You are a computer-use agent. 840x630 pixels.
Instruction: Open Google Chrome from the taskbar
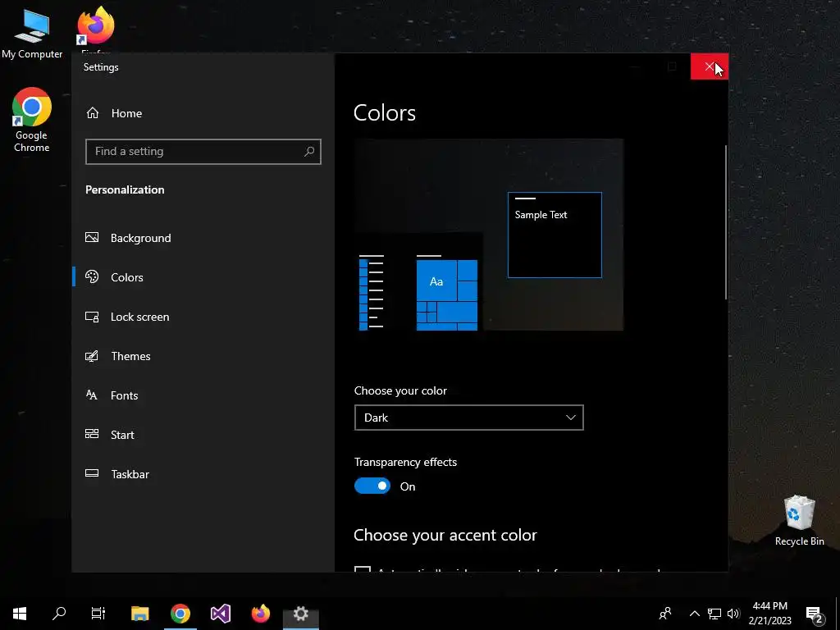[180, 614]
